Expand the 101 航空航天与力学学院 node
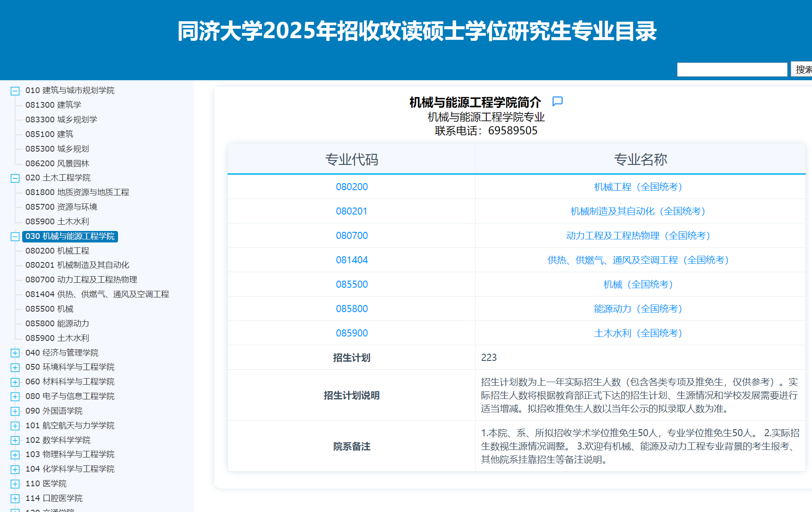Screen dimensions: 812x512 (15, 426)
